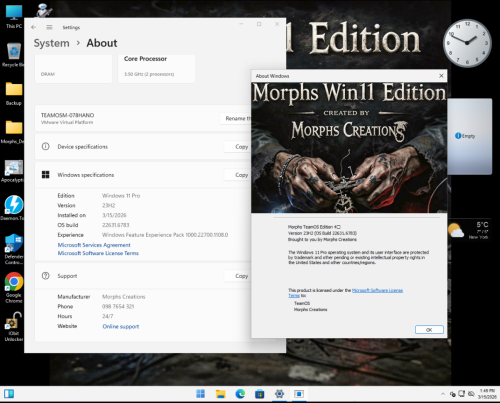Image resolution: width=500 pixels, height=403 pixels.
Task: Navigate to System in the breadcrumb
Action: click(x=52, y=43)
